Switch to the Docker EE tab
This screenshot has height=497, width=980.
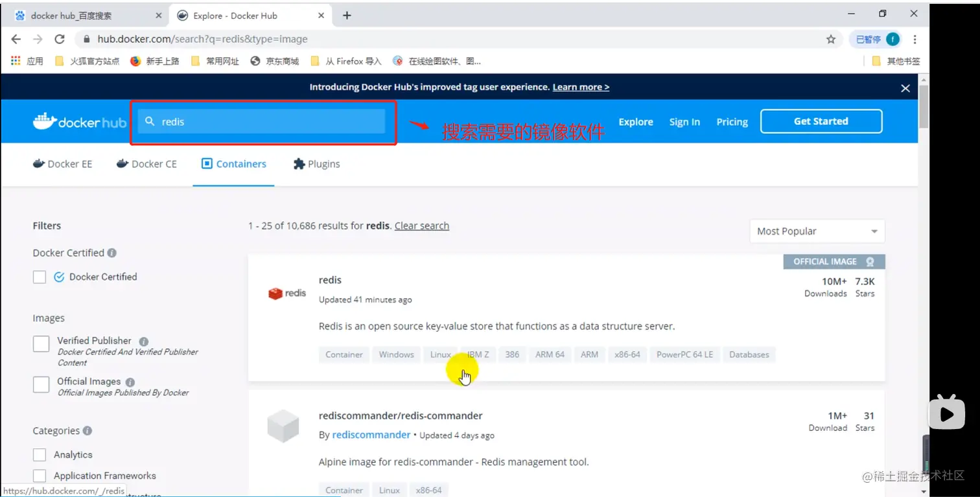(62, 164)
